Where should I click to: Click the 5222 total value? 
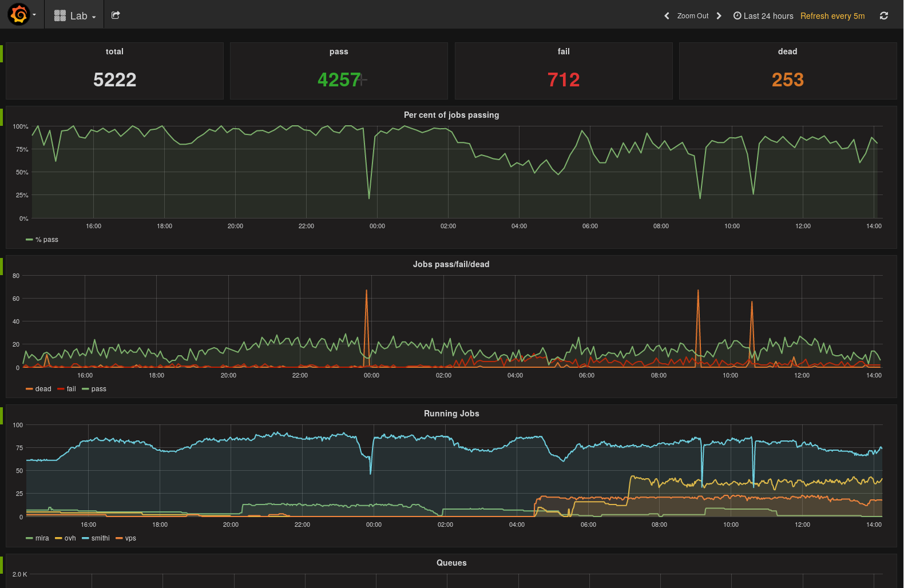(114, 80)
